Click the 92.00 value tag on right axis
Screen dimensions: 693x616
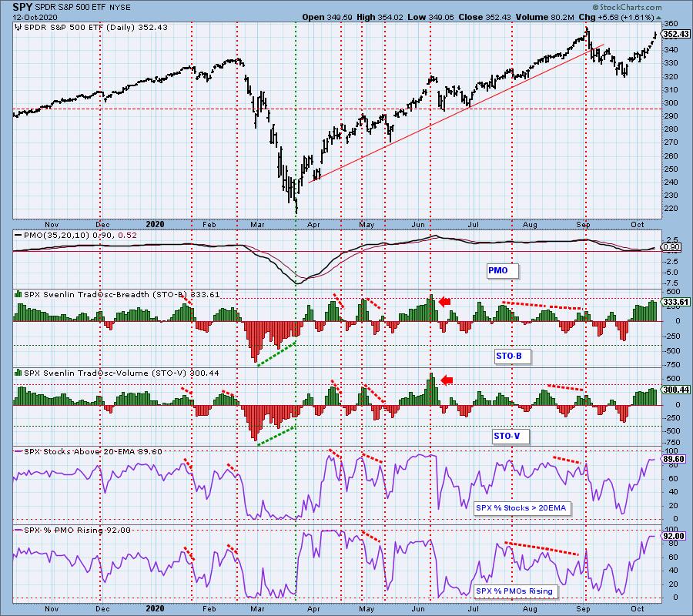(x=674, y=536)
